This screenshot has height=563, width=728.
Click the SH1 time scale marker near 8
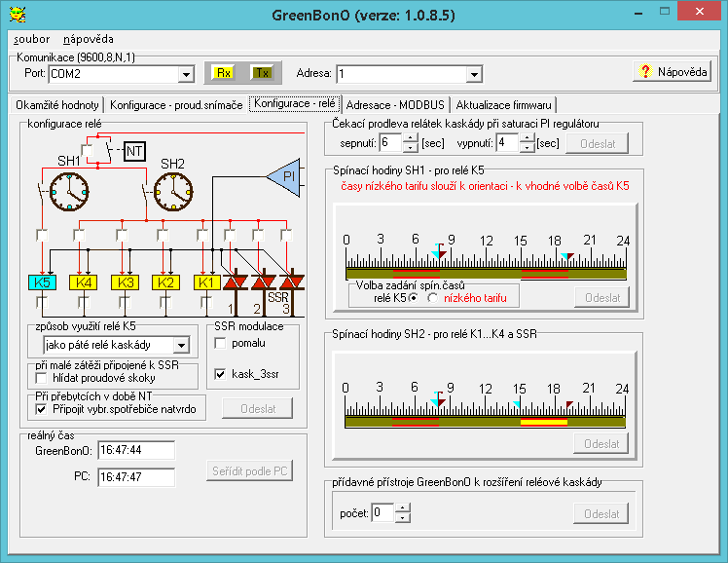[439, 254]
